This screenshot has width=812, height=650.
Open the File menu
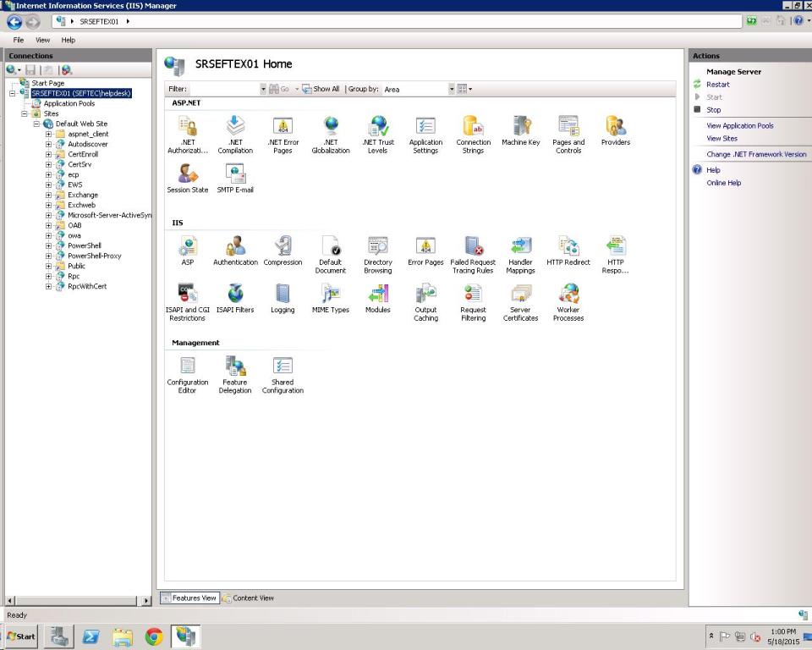19,40
